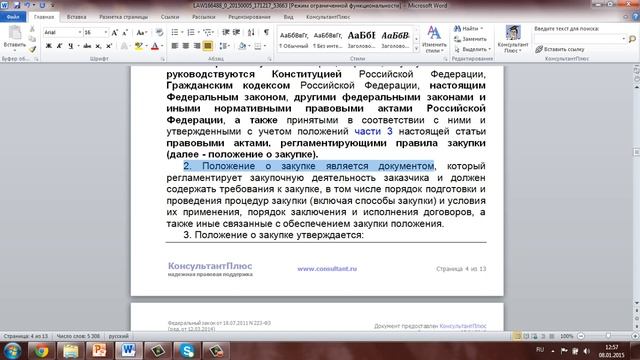Click the Increase Indent icon
The image size is (640, 360).
(236, 32)
